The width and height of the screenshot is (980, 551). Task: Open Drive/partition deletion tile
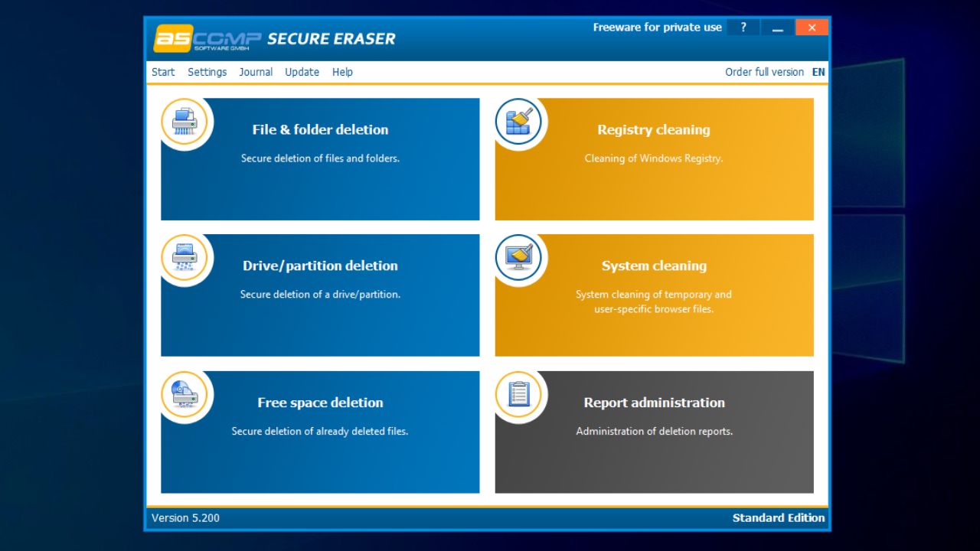click(320, 295)
